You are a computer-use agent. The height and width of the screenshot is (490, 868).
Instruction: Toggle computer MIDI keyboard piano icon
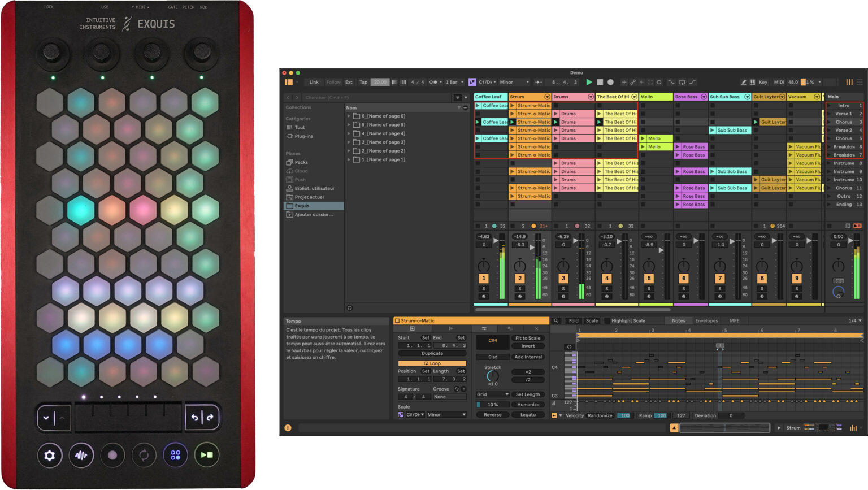[x=752, y=82]
